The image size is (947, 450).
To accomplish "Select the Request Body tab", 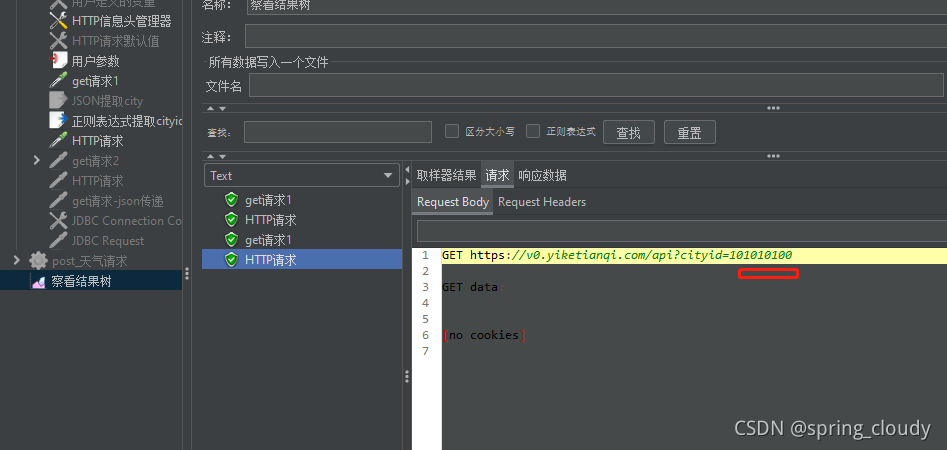I will point(453,202).
